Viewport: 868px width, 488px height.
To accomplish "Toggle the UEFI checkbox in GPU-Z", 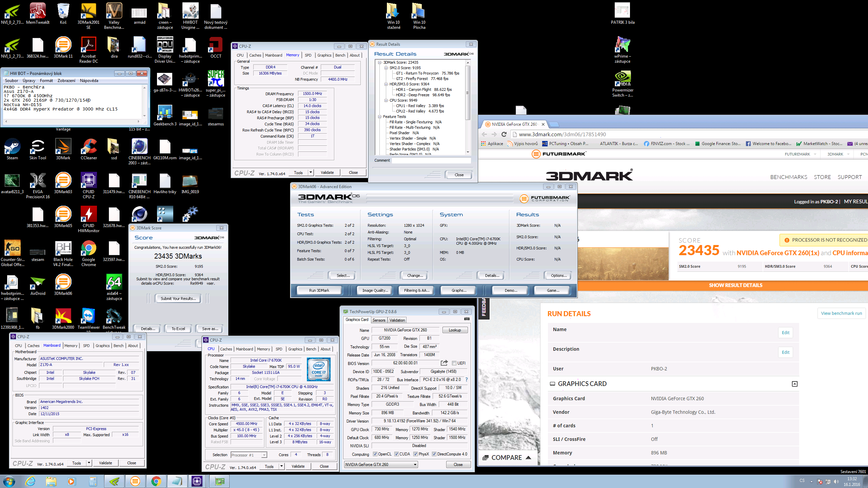I will coord(454,363).
